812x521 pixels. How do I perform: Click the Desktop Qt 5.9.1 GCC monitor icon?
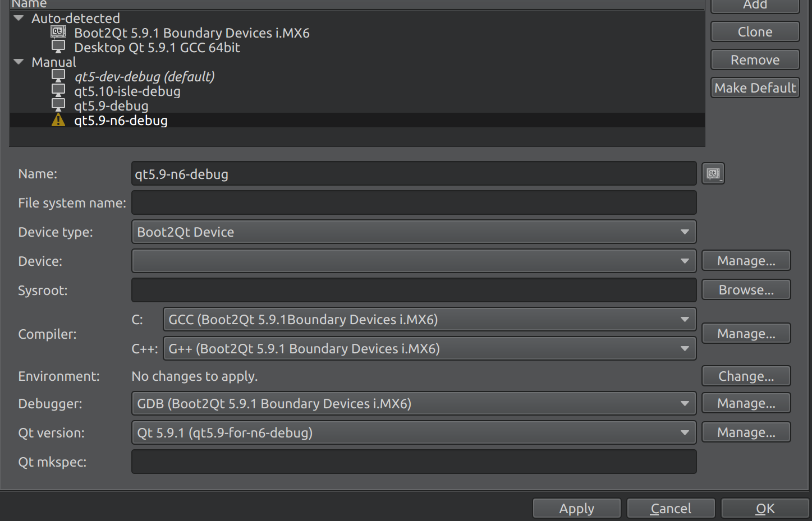pos(58,47)
